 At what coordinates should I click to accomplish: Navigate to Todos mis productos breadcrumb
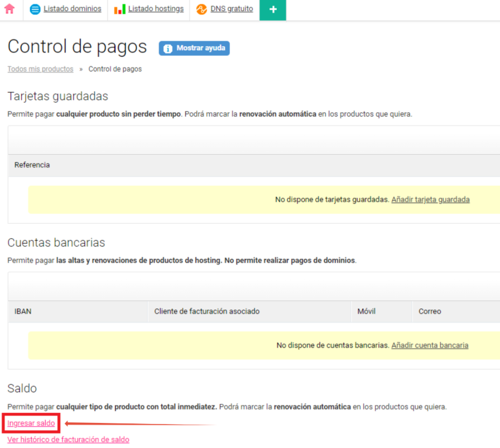tap(40, 69)
